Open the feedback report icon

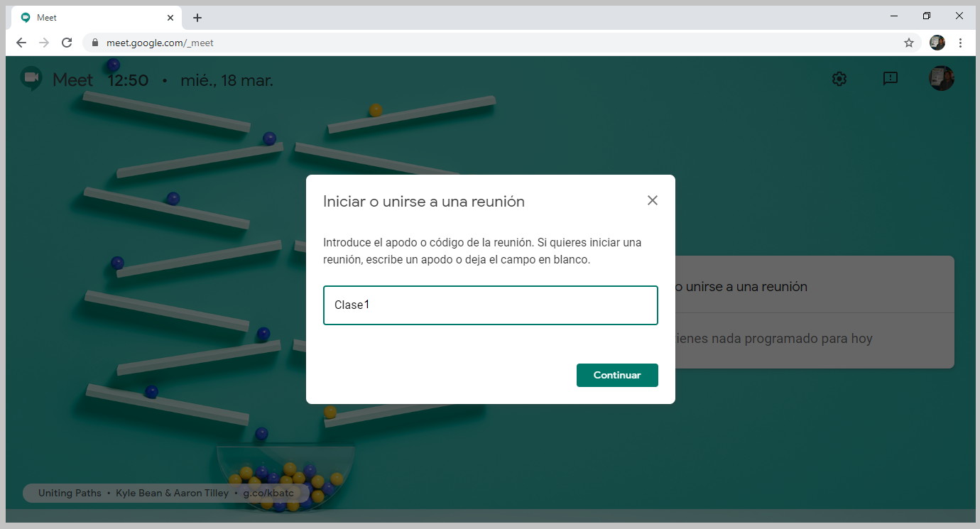click(x=891, y=79)
